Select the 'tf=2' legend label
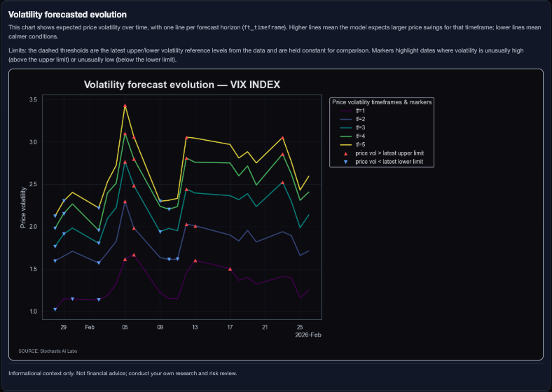Screen dimensions: 552x392 pos(360,119)
